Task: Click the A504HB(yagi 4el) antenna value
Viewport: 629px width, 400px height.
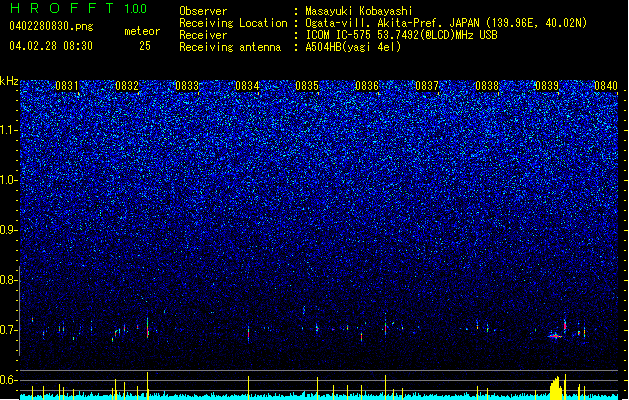Action: pos(353,47)
